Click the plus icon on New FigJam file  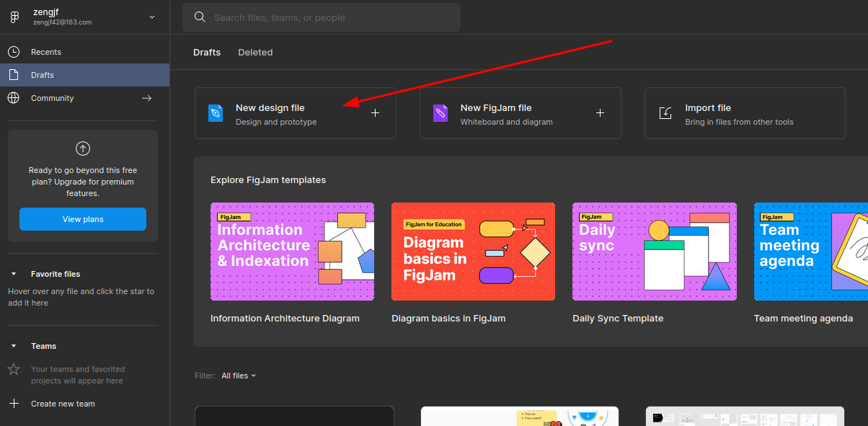tap(600, 113)
